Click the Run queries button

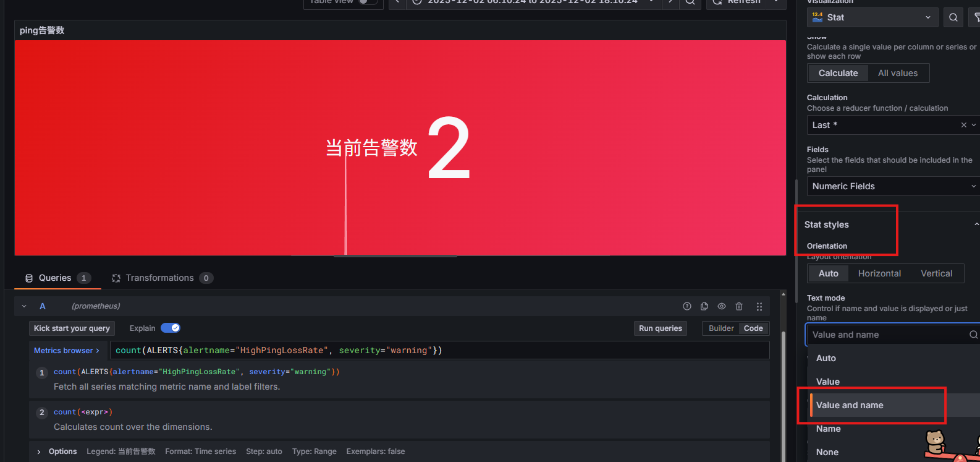click(660, 328)
